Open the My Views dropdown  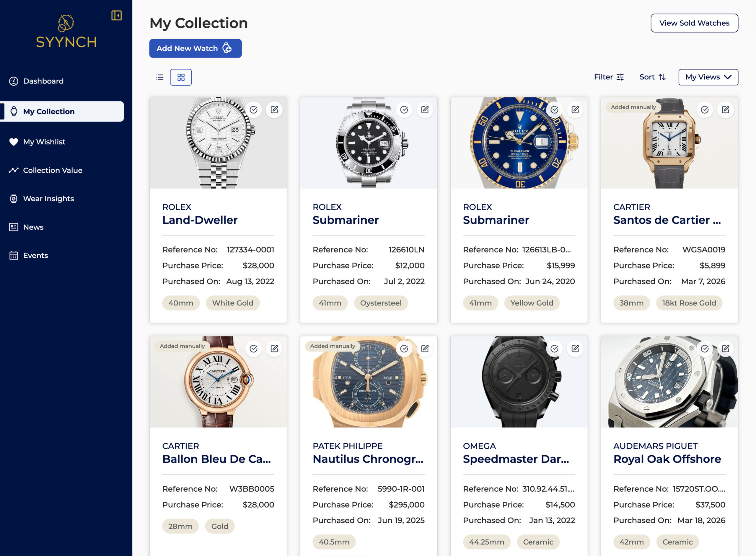pyautogui.click(x=708, y=77)
